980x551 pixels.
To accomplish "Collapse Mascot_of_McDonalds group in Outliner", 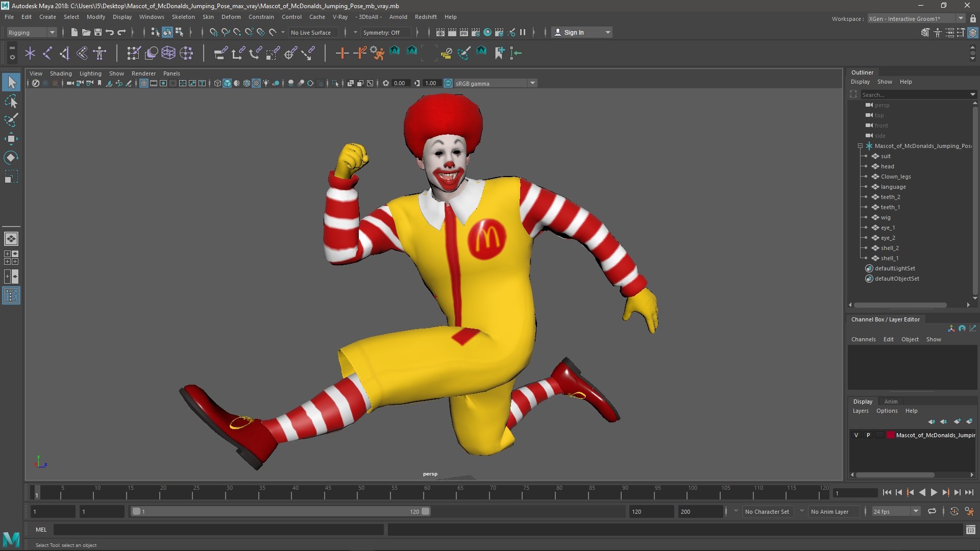I will tap(861, 146).
